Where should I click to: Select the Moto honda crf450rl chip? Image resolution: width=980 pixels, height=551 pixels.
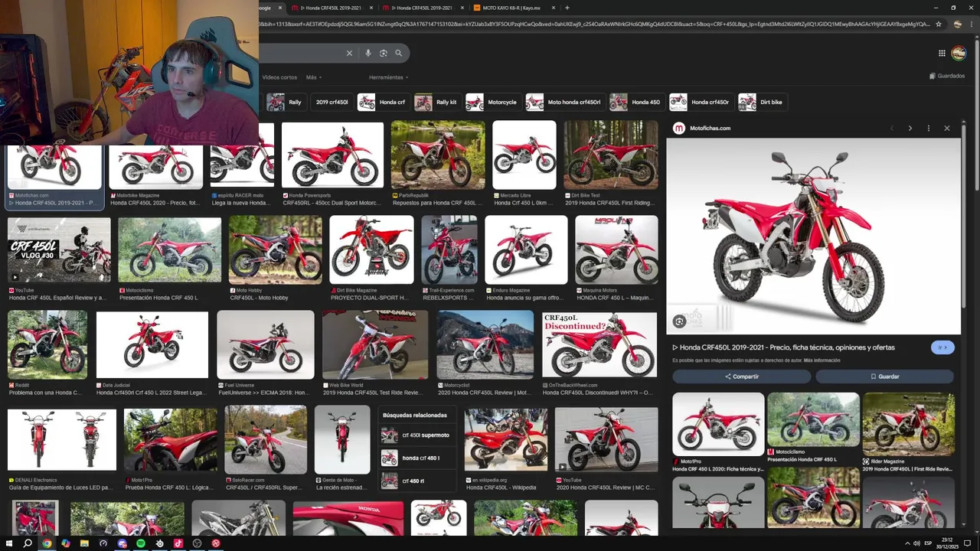pos(565,102)
